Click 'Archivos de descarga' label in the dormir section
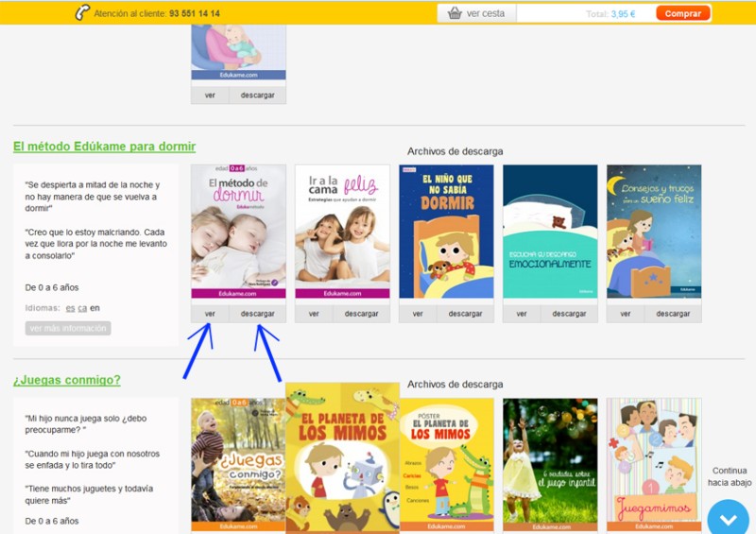 [x=455, y=151]
